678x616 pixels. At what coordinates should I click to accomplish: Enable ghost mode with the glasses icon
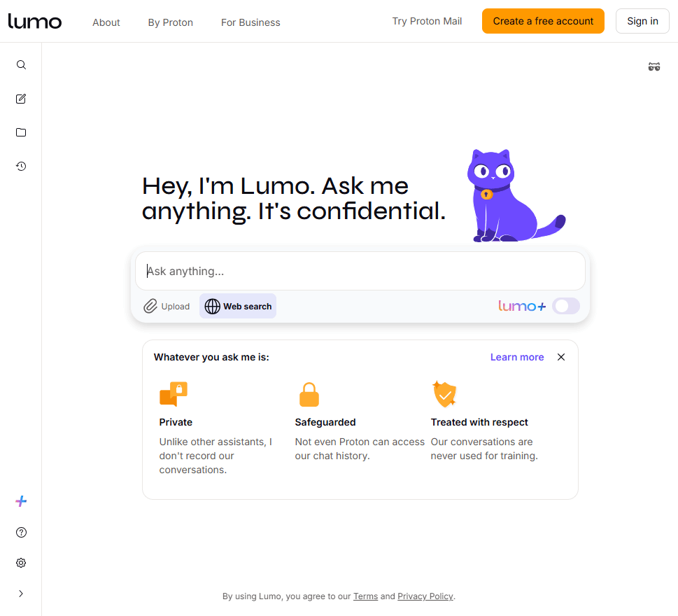click(654, 66)
